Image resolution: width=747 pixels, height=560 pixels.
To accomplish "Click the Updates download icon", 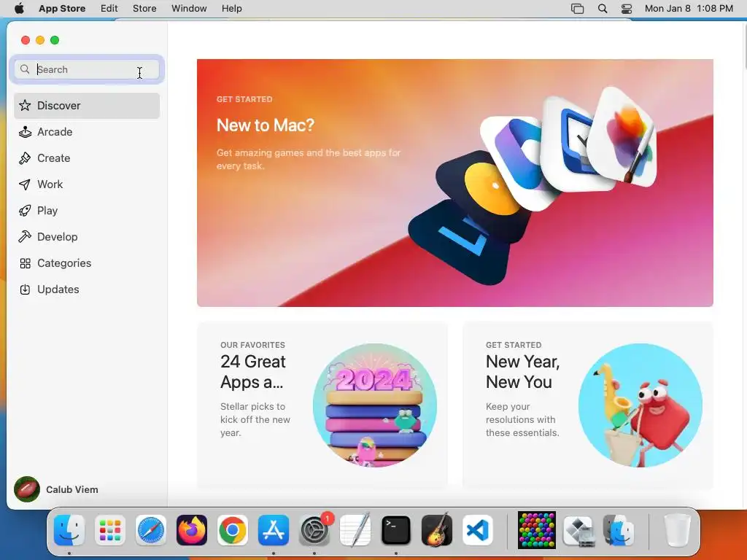I will pyautogui.click(x=25, y=289).
